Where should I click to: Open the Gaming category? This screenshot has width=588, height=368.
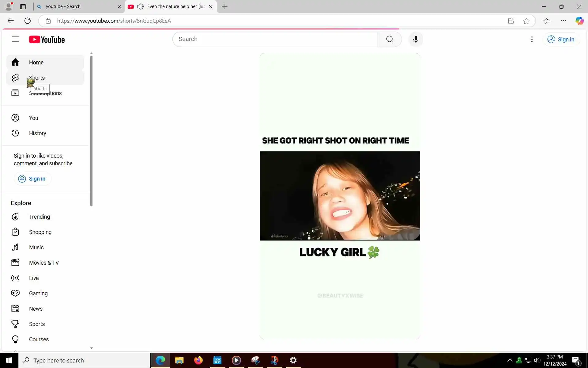38,293
